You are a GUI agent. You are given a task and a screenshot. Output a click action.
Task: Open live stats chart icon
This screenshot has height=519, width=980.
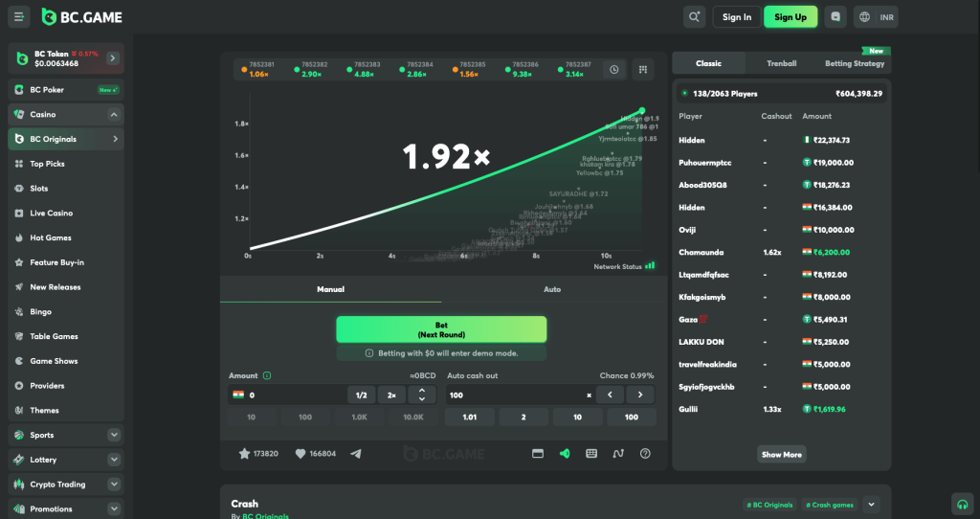(618, 454)
